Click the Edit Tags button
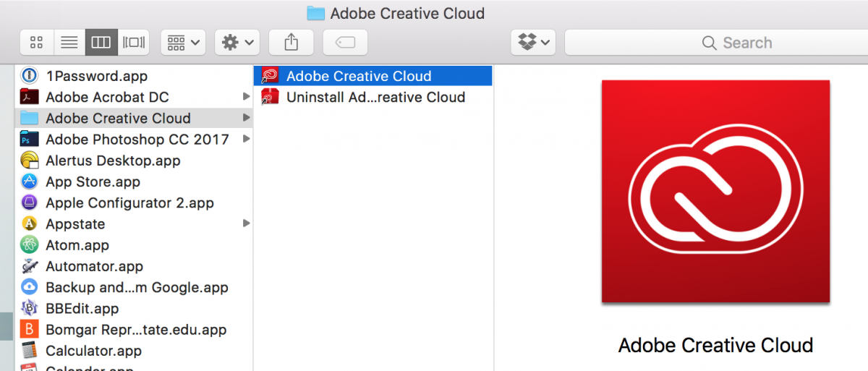Viewport: 868px width, 371px height. (345, 43)
